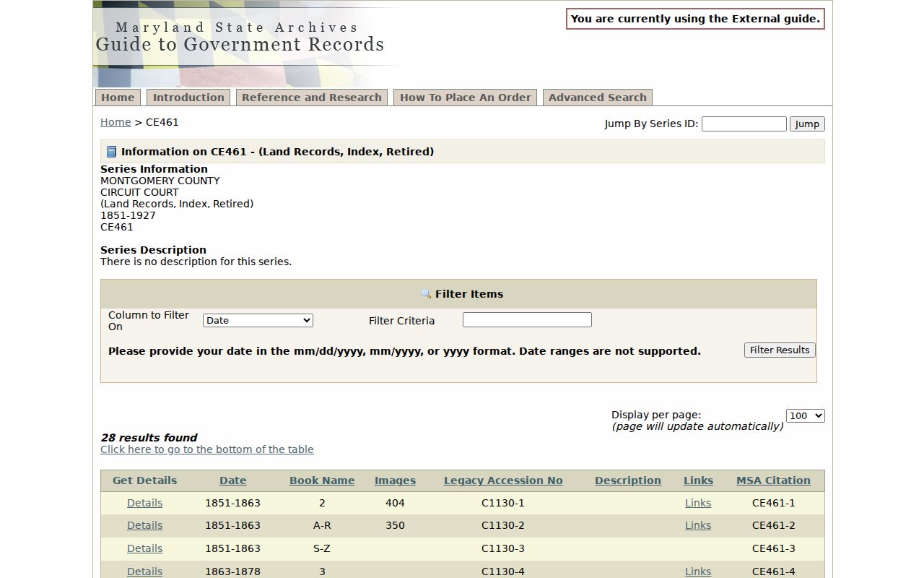This screenshot has width=924, height=578.
Task: Click the External guide notice box
Action: [695, 19]
